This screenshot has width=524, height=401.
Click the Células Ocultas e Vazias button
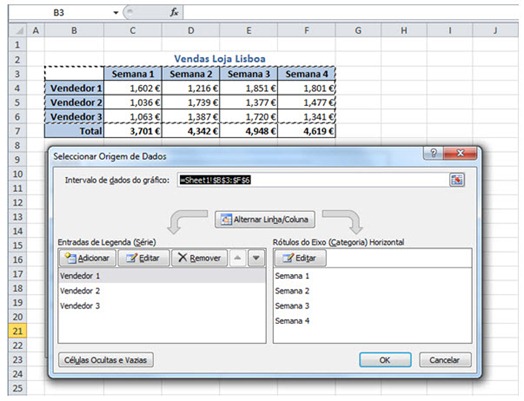coord(106,360)
